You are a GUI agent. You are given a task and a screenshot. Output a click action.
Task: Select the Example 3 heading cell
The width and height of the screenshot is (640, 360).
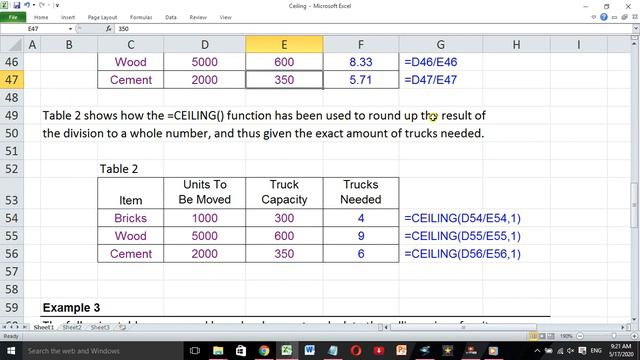coord(71,307)
